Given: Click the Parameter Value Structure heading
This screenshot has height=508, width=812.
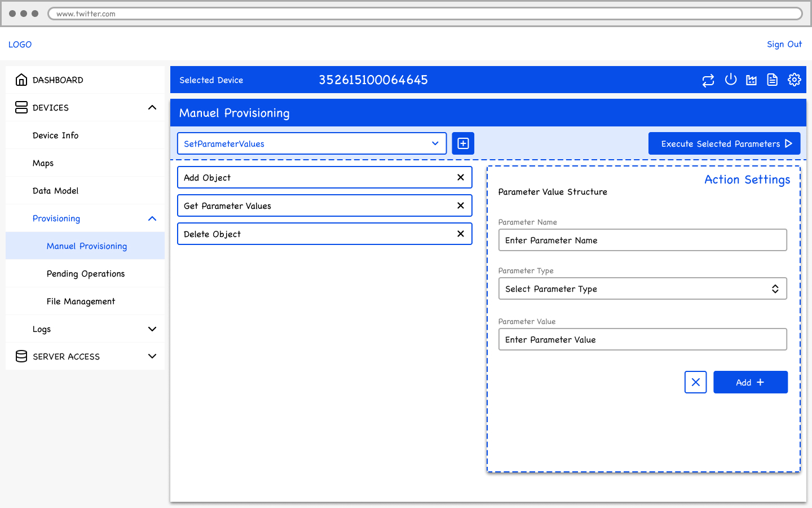Looking at the screenshot, I should [553, 192].
